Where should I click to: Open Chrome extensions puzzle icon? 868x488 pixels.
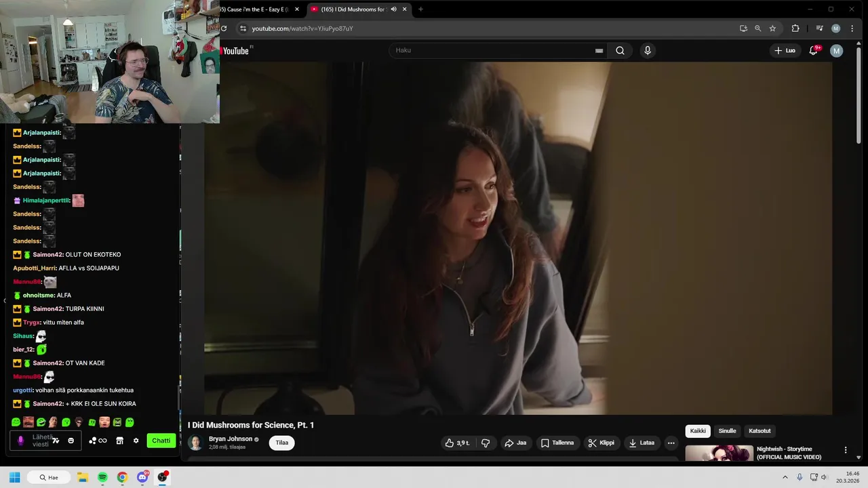795,28
